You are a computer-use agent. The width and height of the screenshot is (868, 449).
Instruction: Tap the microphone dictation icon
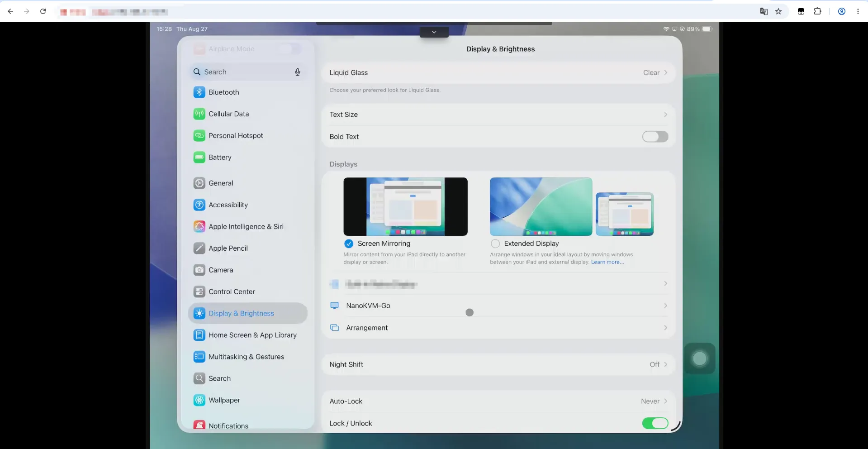(x=298, y=72)
